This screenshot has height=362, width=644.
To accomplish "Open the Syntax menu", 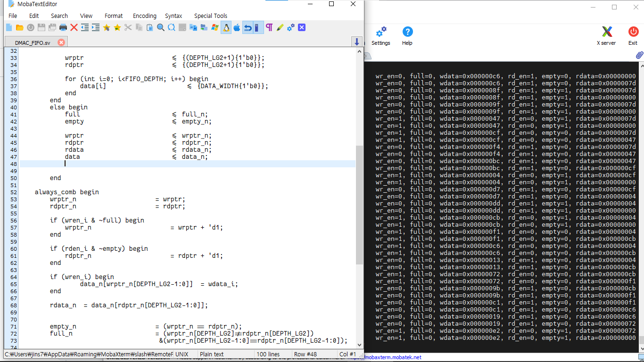I will (x=173, y=16).
